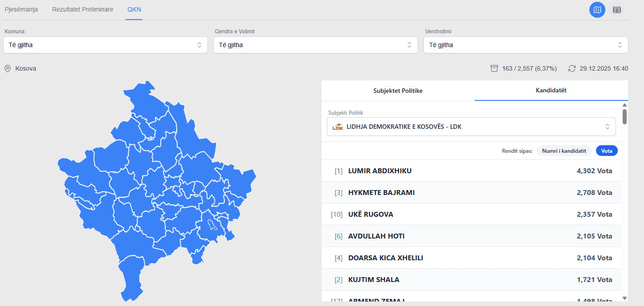The image size is (644, 306).
Task: Click the location pin icon beside Kosova
Action: point(8,69)
